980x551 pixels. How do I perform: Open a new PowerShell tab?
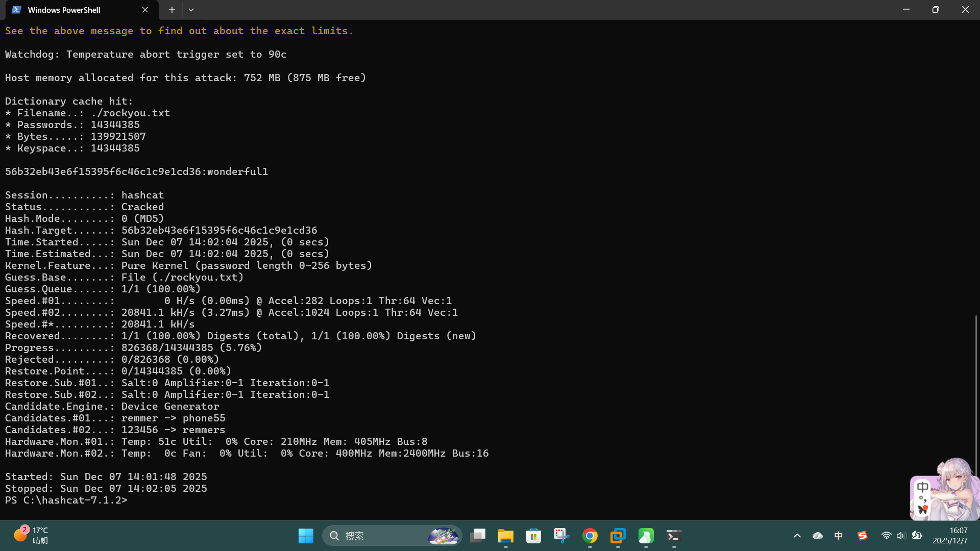click(x=172, y=10)
